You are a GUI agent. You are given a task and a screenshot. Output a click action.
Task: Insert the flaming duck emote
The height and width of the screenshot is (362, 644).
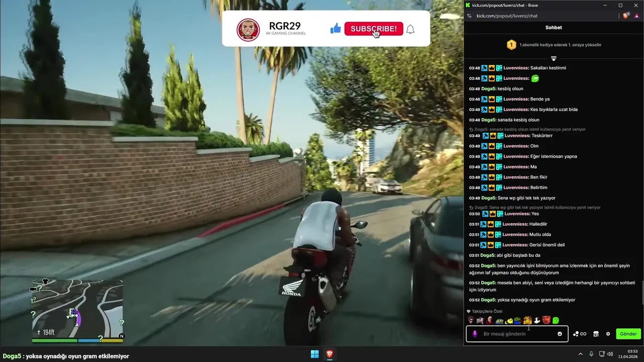click(528, 320)
